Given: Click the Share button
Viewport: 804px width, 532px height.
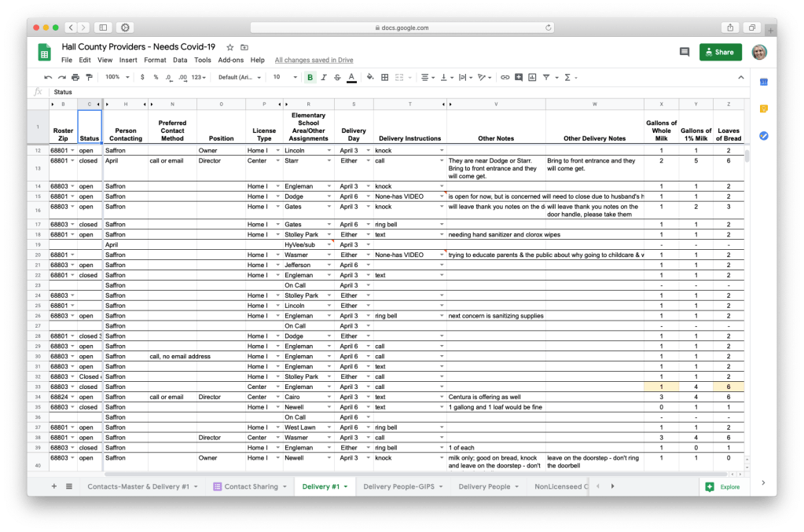Looking at the screenshot, I should (719, 51).
